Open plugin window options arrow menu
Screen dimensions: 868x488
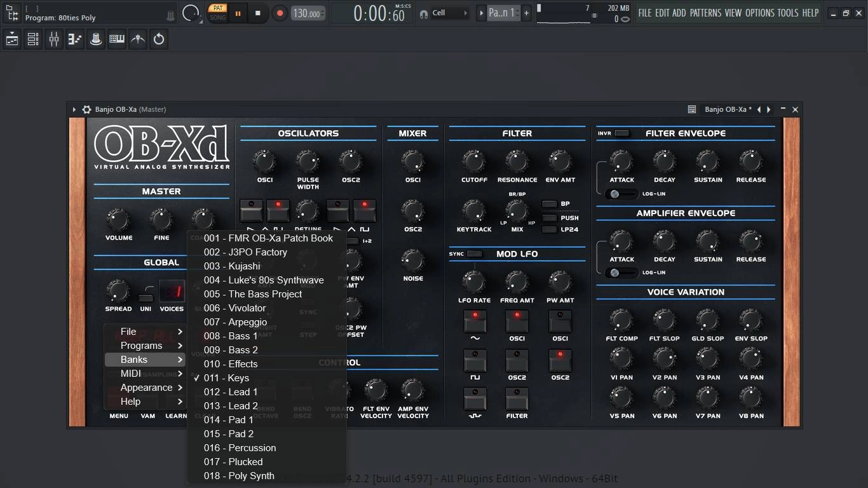[74, 109]
